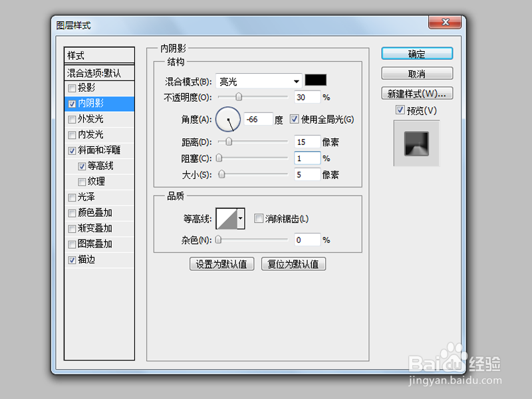The width and height of the screenshot is (532, 399).
Task: Click the layer style preview thumbnail
Action: click(417, 144)
